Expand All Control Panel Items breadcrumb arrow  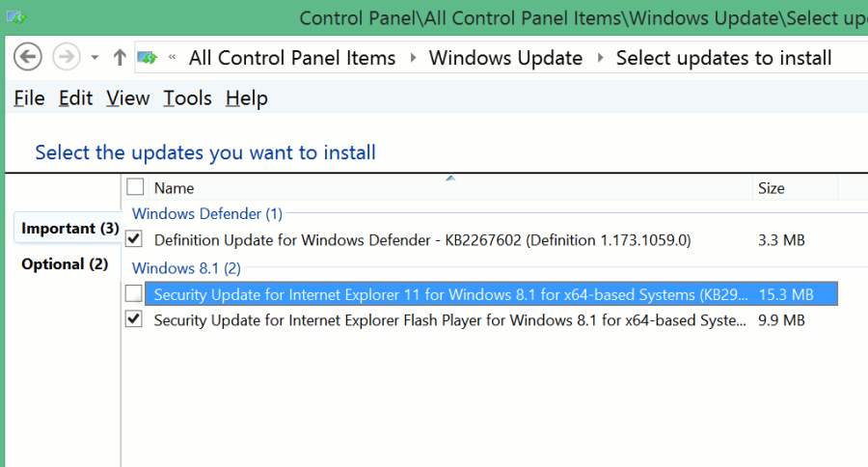coord(413,58)
